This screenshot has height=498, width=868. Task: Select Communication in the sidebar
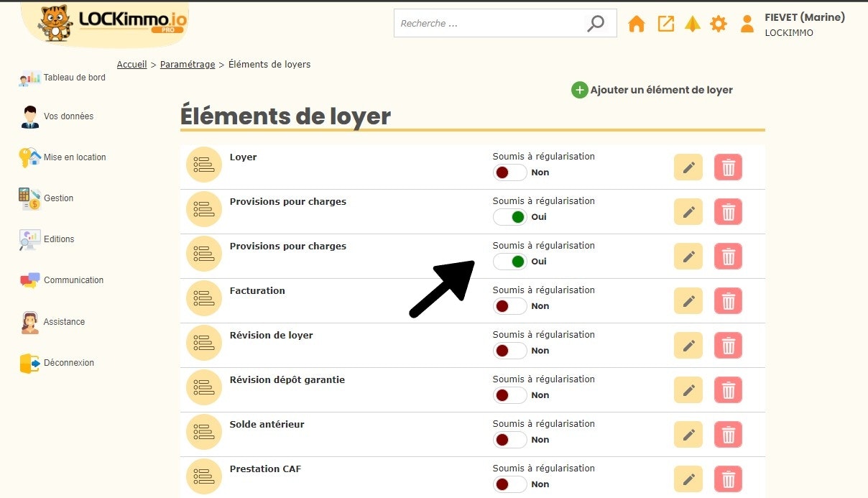click(x=62, y=280)
